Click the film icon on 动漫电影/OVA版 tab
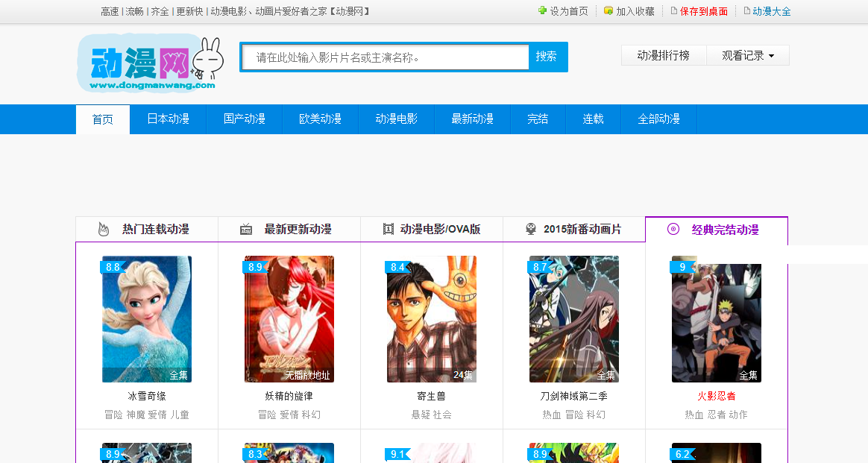Viewport: 868px width, 463px height. 388,229
